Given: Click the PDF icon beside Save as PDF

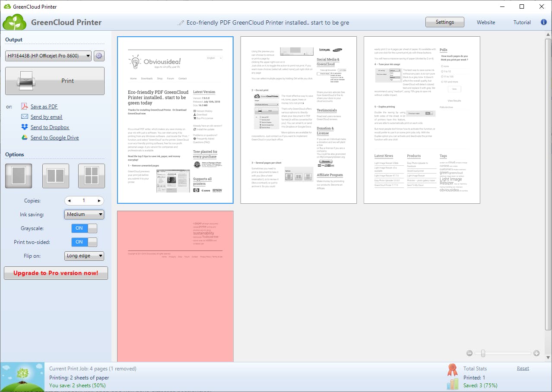Looking at the screenshot, I should tap(25, 107).
